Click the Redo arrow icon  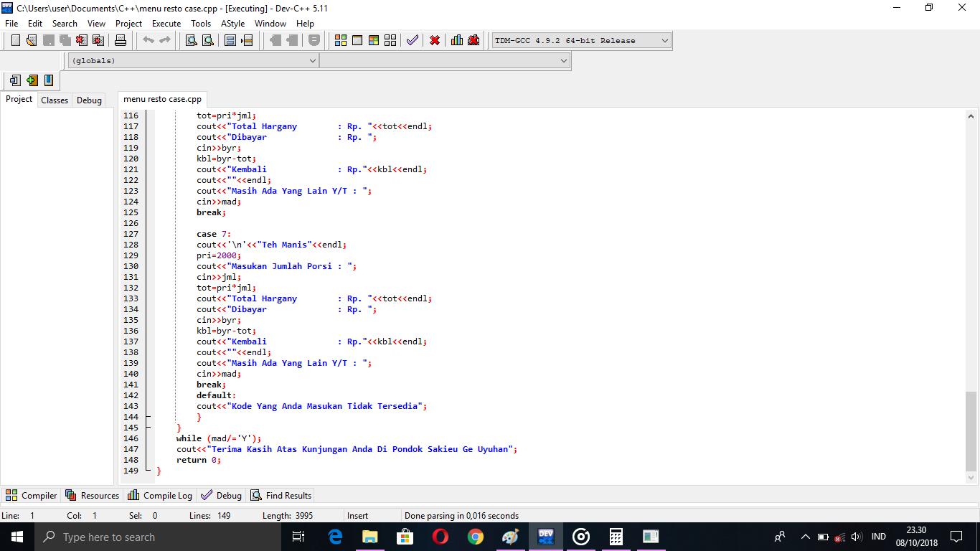(x=165, y=40)
